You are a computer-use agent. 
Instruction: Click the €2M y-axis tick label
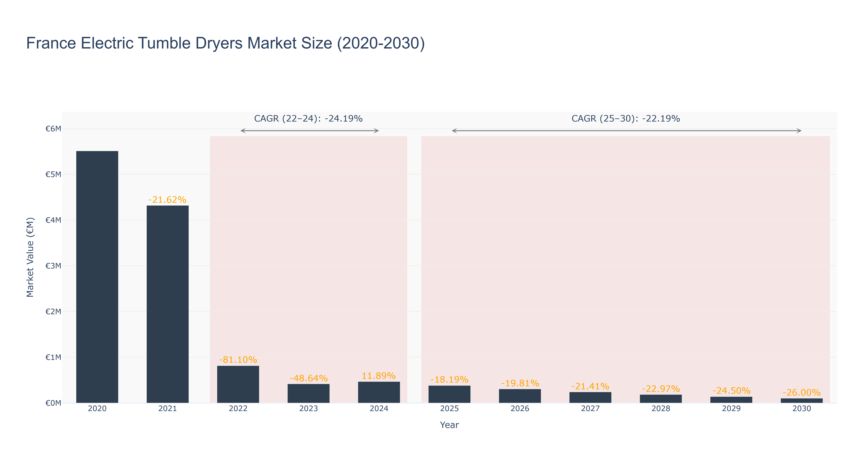click(53, 312)
